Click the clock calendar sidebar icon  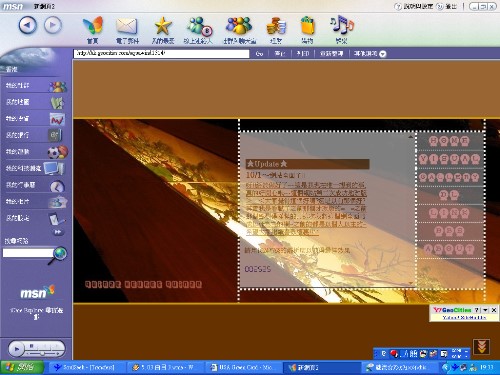coord(57,186)
